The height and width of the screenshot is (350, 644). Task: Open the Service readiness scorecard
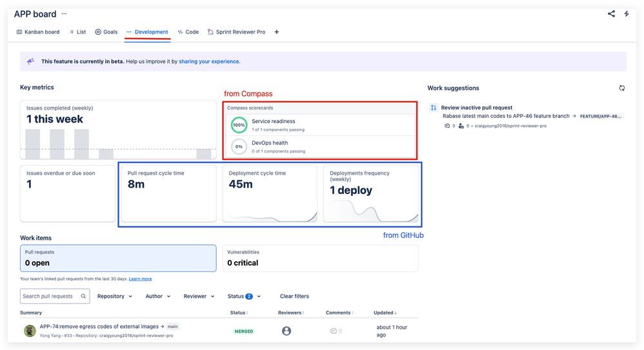click(x=320, y=125)
